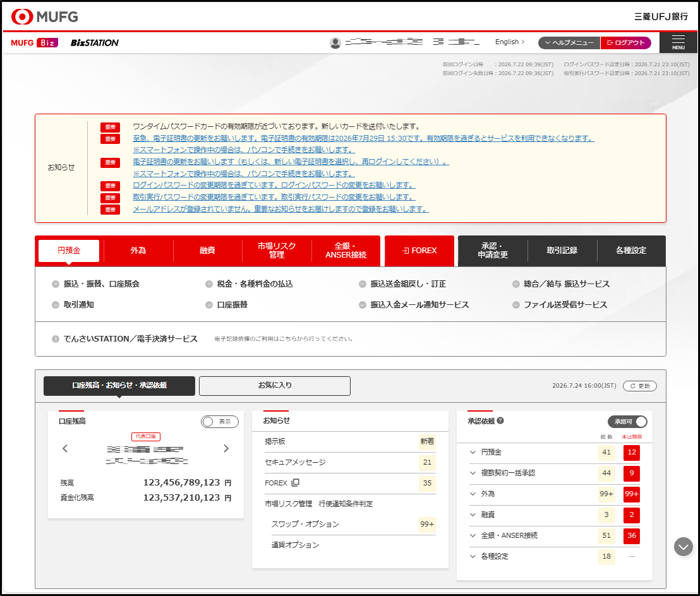Open 振込入金メール通知サービス
This screenshot has width=700, height=596.
[414, 305]
